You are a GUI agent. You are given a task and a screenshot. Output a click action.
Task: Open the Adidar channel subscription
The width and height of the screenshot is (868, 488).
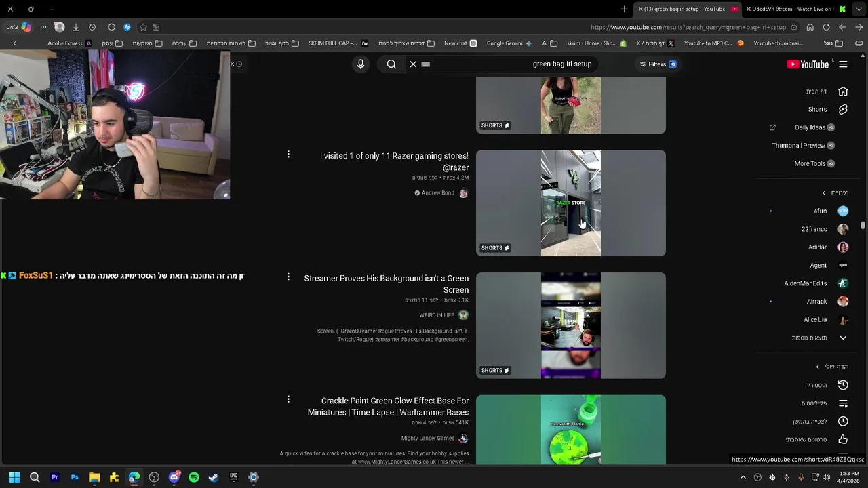click(x=827, y=247)
